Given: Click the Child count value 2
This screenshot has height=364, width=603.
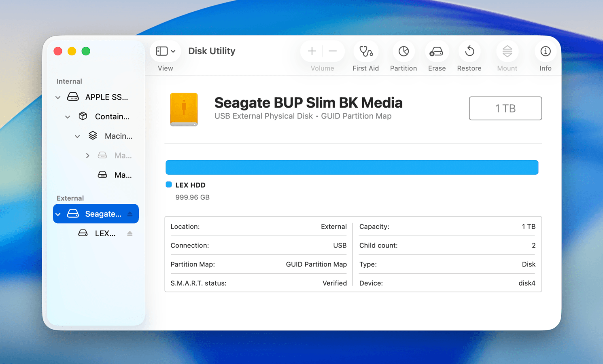Looking at the screenshot, I should pyautogui.click(x=533, y=245).
